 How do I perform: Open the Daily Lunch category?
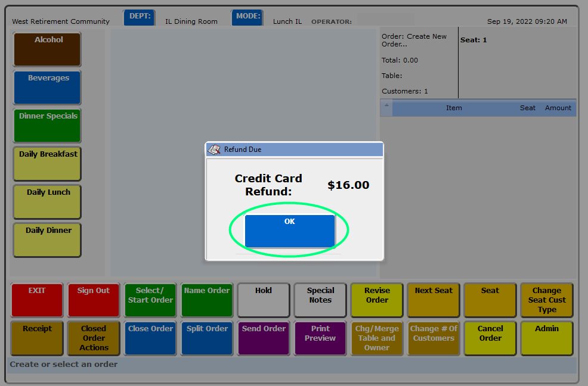pos(47,201)
